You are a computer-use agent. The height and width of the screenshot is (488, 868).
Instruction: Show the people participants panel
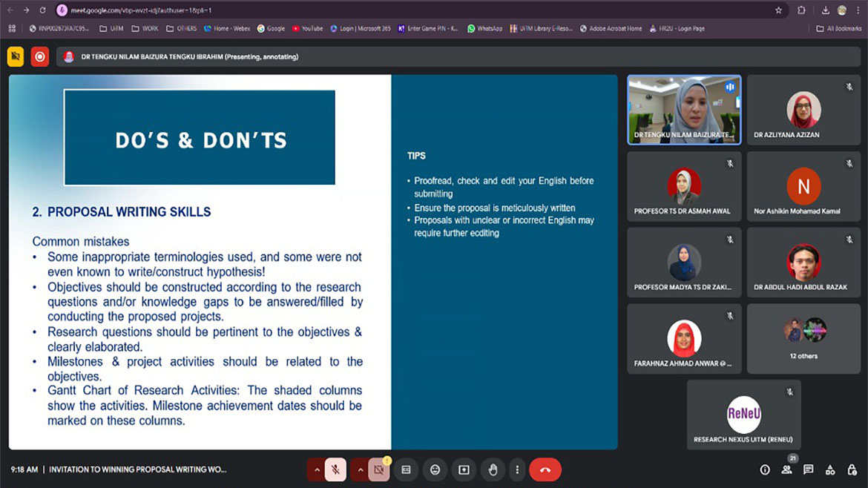click(786, 469)
